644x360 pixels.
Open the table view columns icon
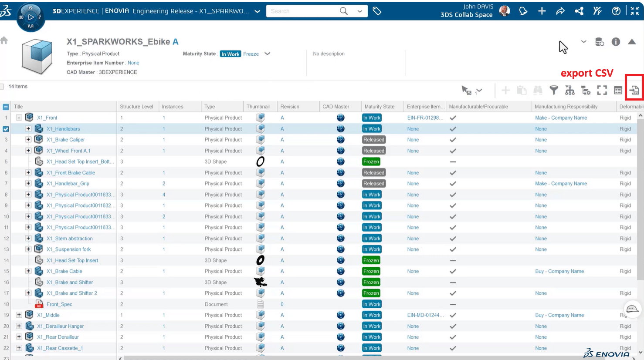618,90
